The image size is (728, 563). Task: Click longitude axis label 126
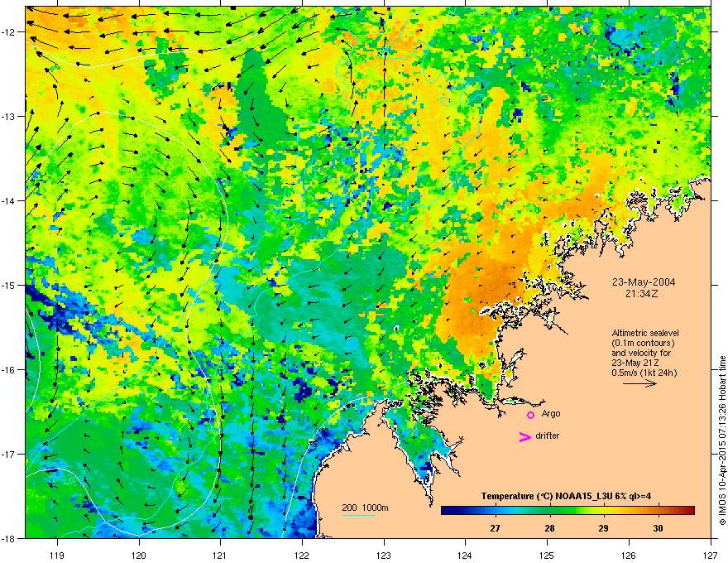pyautogui.click(x=629, y=555)
